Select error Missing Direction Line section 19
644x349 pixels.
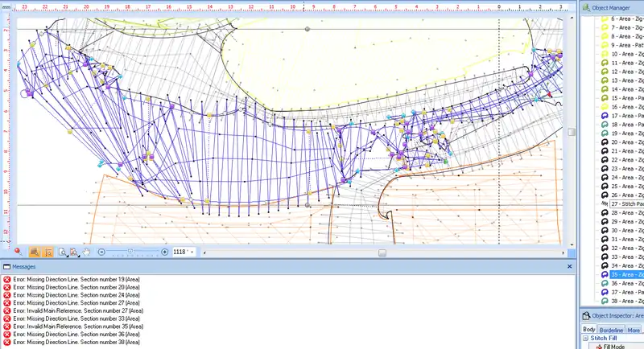[78, 279]
